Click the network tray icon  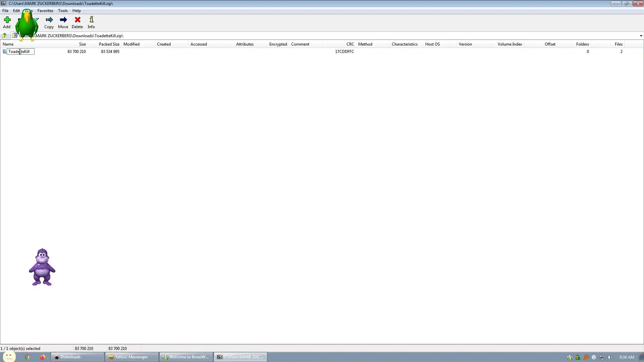point(602,357)
